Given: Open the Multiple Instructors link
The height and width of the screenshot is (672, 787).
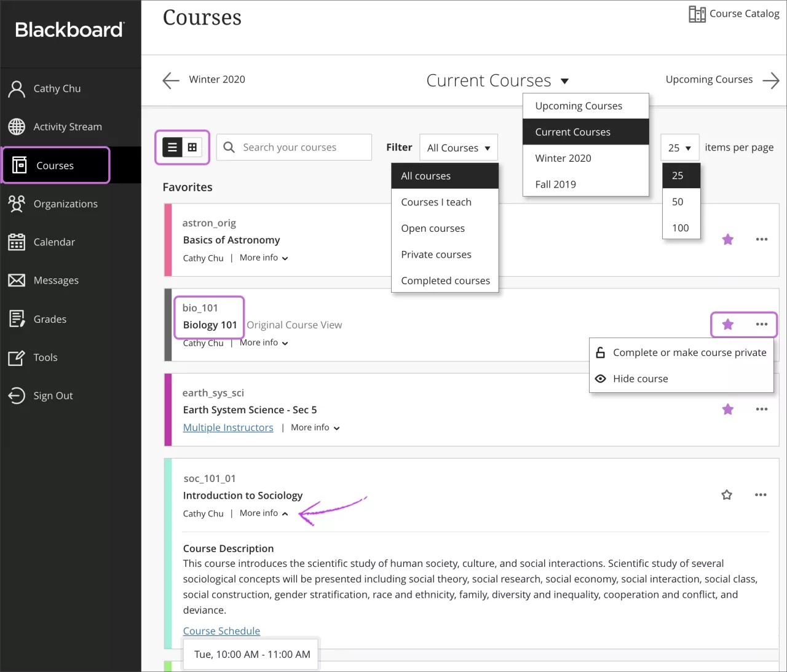Looking at the screenshot, I should pos(228,427).
